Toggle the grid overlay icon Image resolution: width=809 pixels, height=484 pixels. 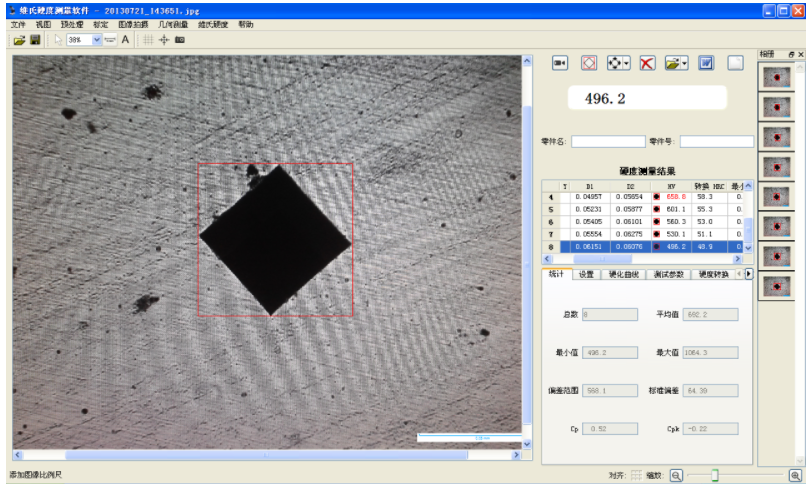click(x=148, y=40)
